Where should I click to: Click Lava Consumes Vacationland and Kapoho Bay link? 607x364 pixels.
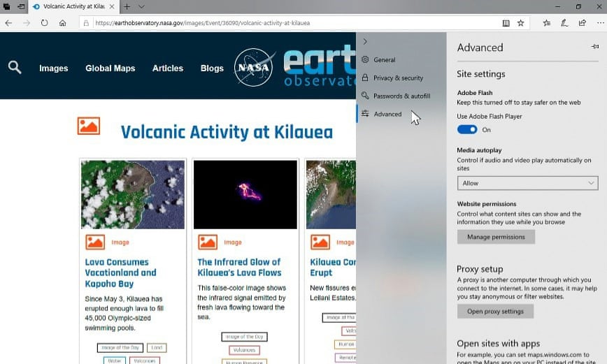[121, 272]
